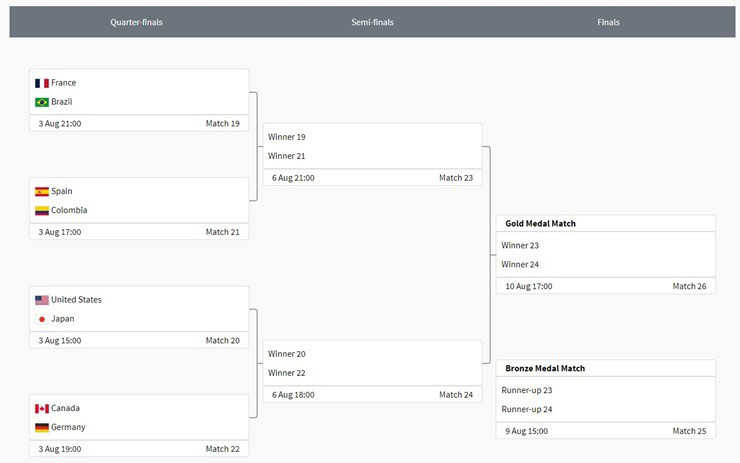The image size is (740, 463).
Task: Click the Brazil flag icon
Action: point(42,102)
